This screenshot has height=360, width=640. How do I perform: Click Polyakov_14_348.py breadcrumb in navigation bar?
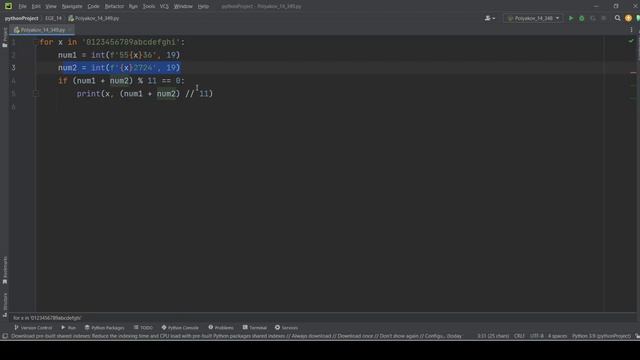pos(93,18)
